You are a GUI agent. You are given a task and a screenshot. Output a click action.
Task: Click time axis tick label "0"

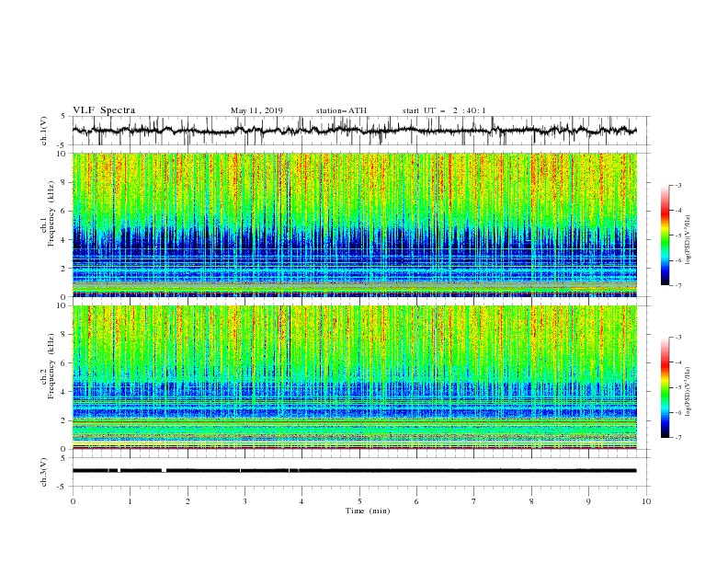click(x=73, y=501)
